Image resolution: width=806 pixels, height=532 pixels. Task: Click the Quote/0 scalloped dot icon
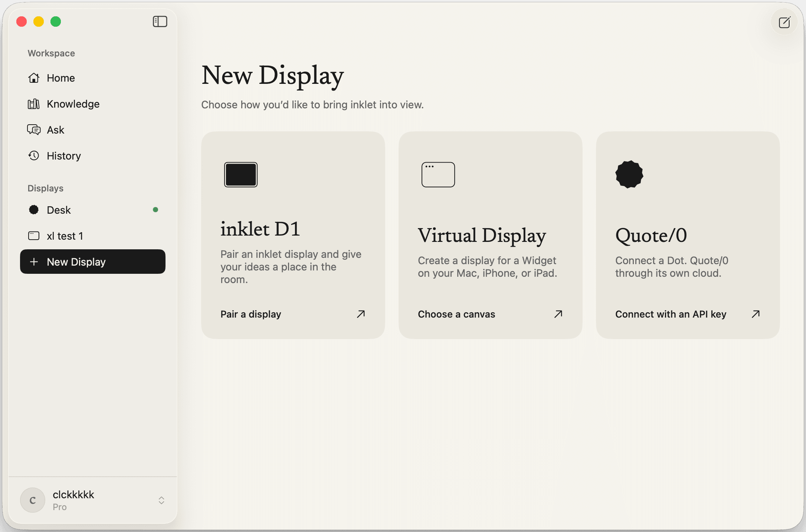click(629, 174)
